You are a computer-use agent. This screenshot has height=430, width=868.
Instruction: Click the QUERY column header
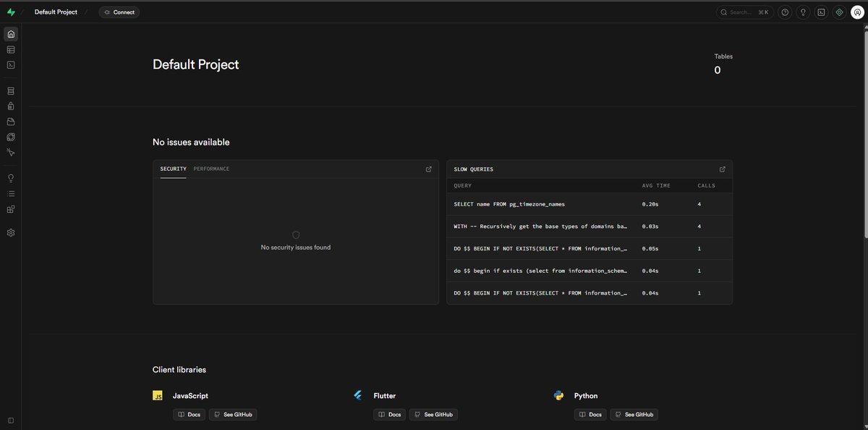pos(462,186)
